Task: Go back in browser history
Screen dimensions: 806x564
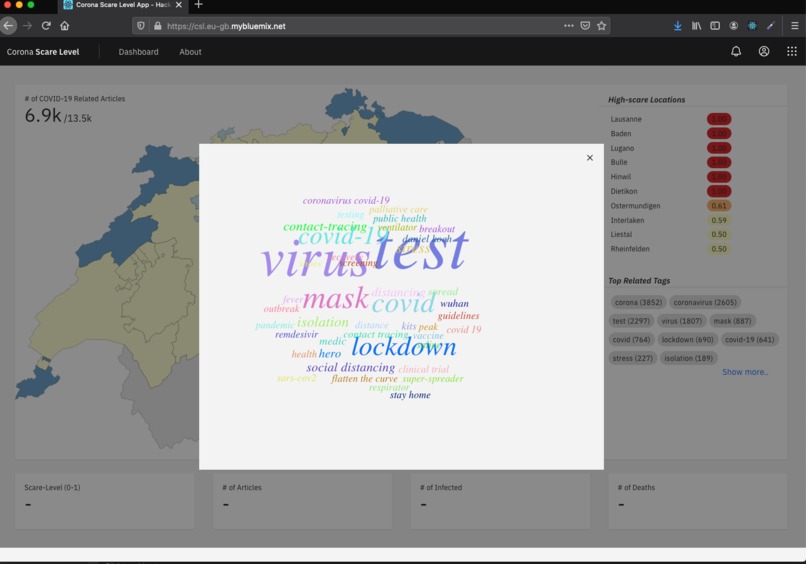Action: (x=8, y=26)
